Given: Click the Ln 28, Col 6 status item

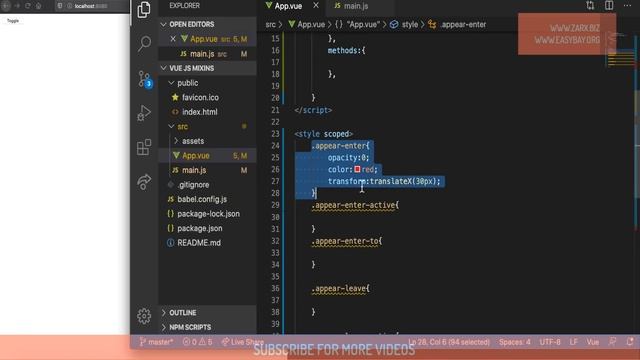Looking at the screenshot, I should [449, 342].
